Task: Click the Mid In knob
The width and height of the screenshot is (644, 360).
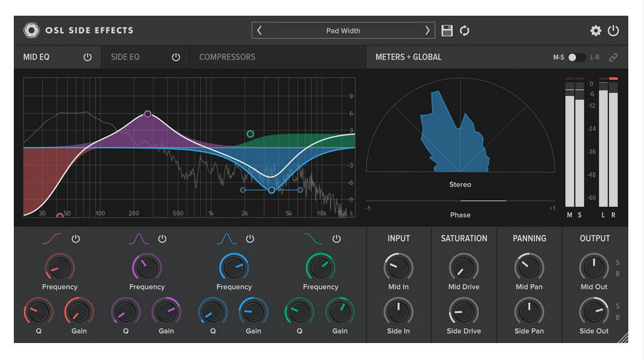Action: pos(398,268)
